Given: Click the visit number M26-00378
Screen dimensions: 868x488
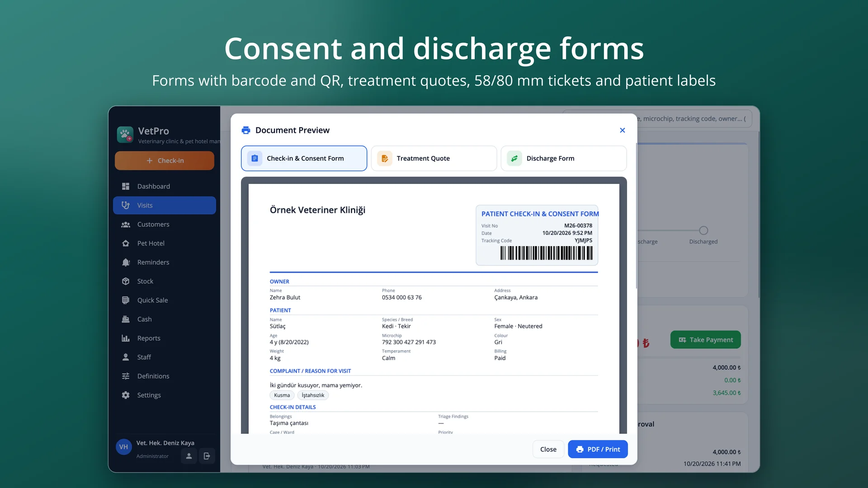Looking at the screenshot, I should [x=578, y=225].
